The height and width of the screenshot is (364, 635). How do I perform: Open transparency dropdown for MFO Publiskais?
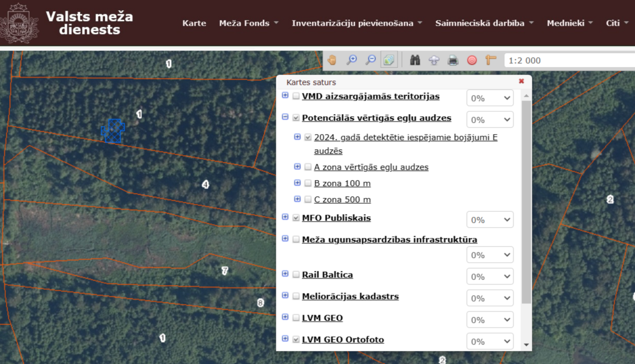pyautogui.click(x=490, y=220)
